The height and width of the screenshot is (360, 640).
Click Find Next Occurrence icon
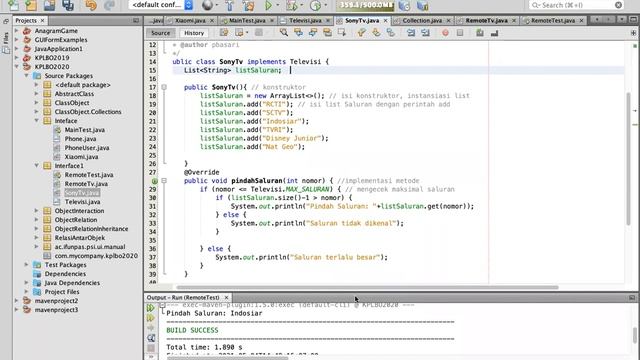coord(313,33)
